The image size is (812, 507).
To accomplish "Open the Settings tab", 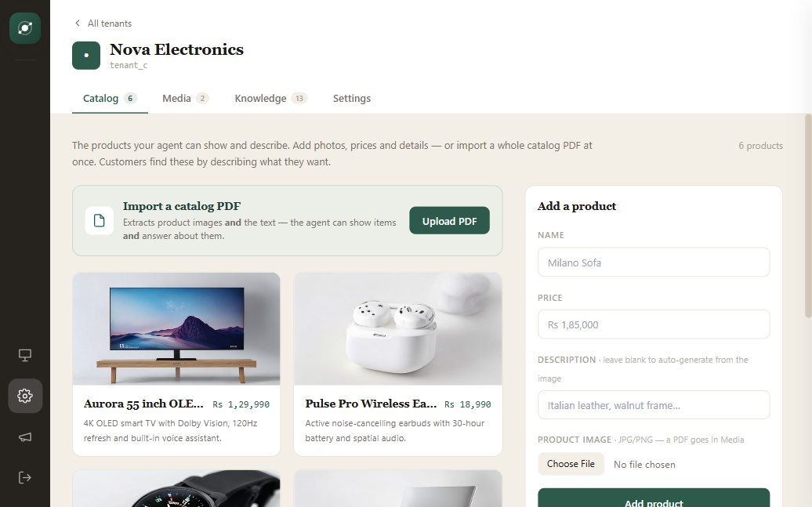I will (352, 99).
